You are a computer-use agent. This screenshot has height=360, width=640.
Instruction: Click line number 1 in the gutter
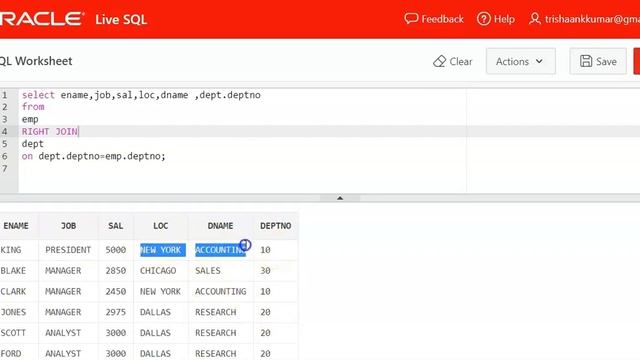[x=4, y=95]
